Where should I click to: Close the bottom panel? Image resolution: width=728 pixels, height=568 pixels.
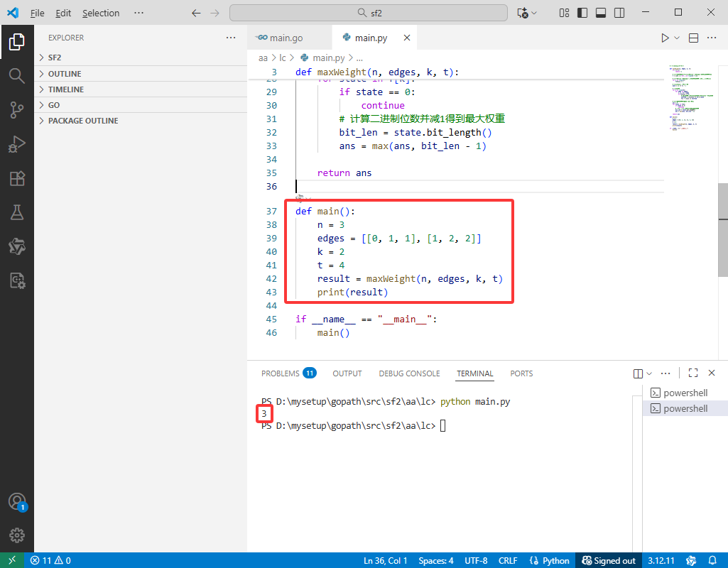tap(711, 373)
